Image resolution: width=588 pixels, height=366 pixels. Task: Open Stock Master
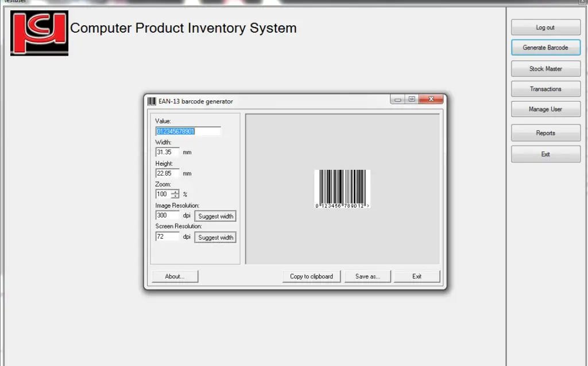tap(545, 68)
